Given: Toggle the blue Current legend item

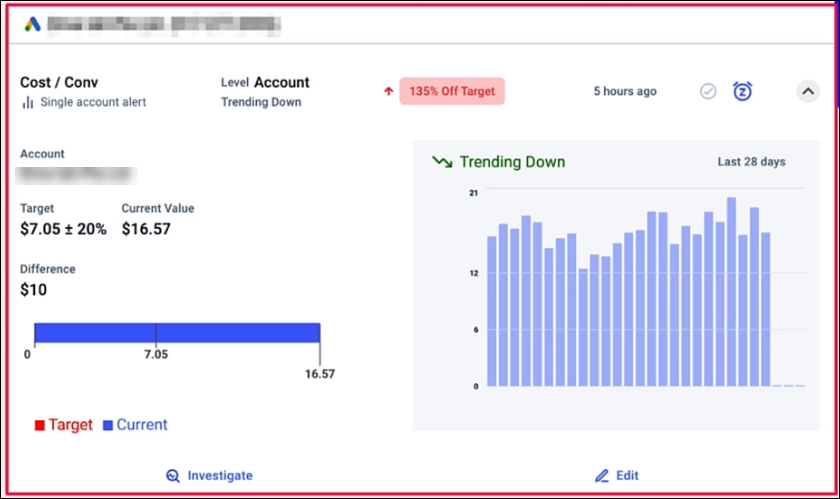Looking at the screenshot, I should pyautogui.click(x=135, y=425).
